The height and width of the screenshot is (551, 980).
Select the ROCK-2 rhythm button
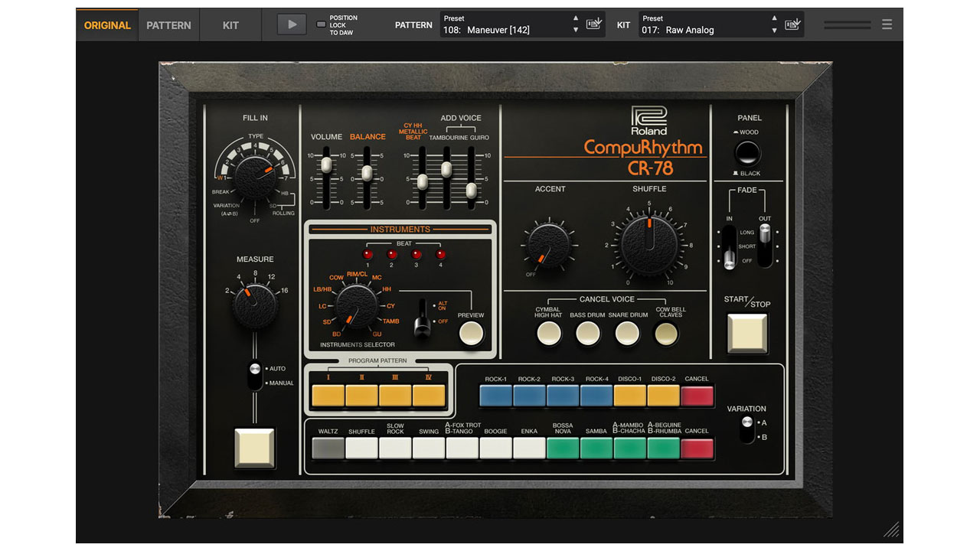click(x=529, y=396)
